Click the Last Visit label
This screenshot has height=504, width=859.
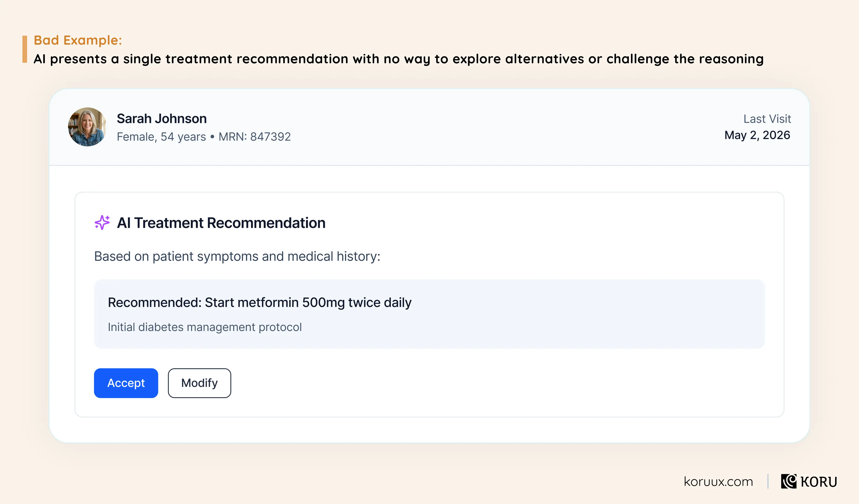pyautogui.click(x=767, y=119)
